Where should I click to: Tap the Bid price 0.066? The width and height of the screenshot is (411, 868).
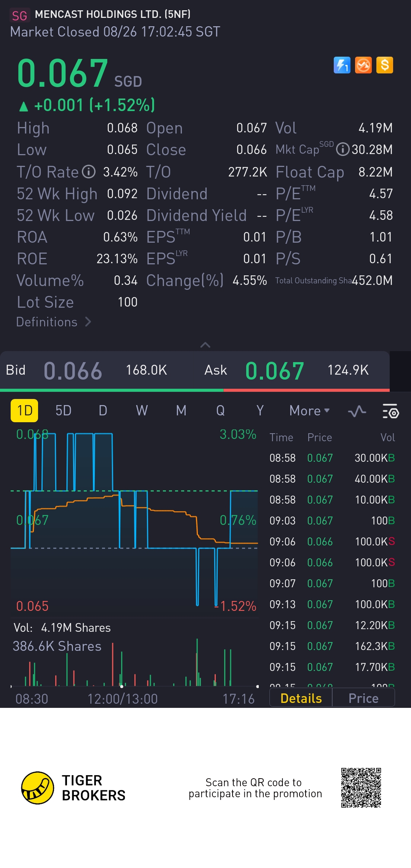[x=73, y=370]
